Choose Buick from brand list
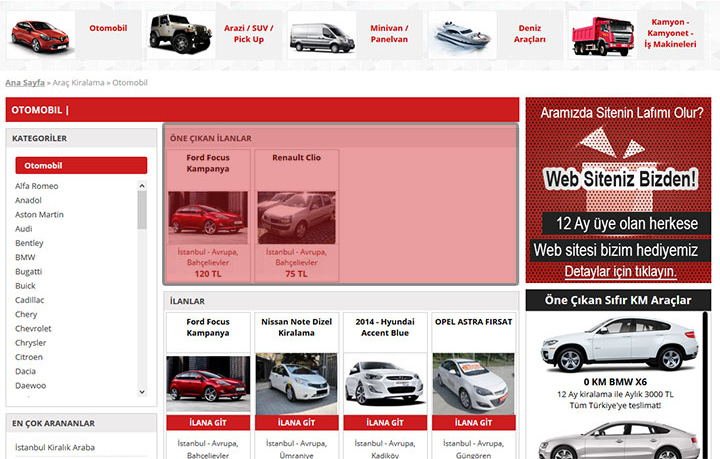 click(x=25, y=285)
